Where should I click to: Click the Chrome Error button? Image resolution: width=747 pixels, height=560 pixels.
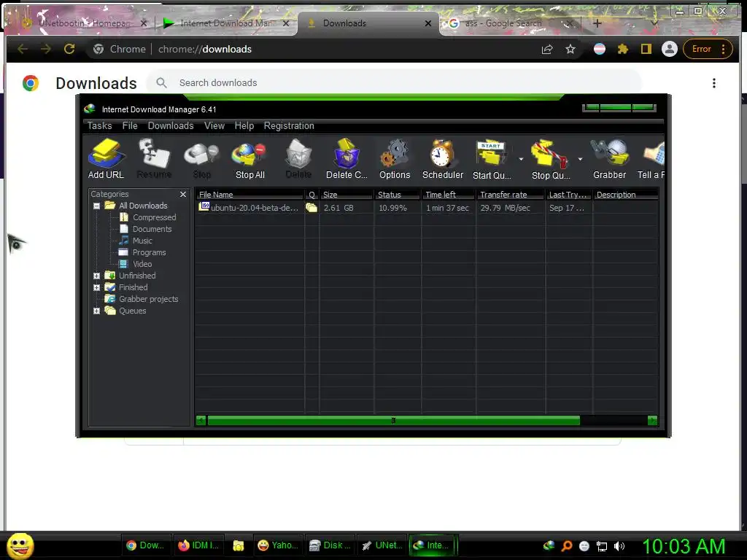[x=708, y=49]
